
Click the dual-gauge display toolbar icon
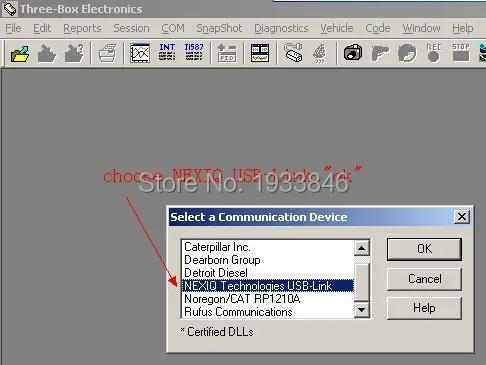pos(260,53)
